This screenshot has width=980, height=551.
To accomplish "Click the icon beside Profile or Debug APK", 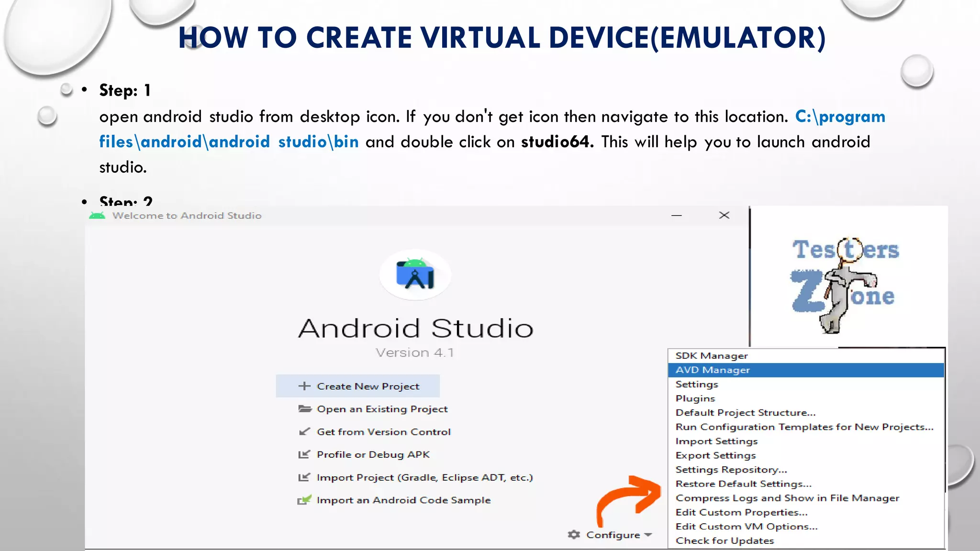I will click(x=304, y=454).
